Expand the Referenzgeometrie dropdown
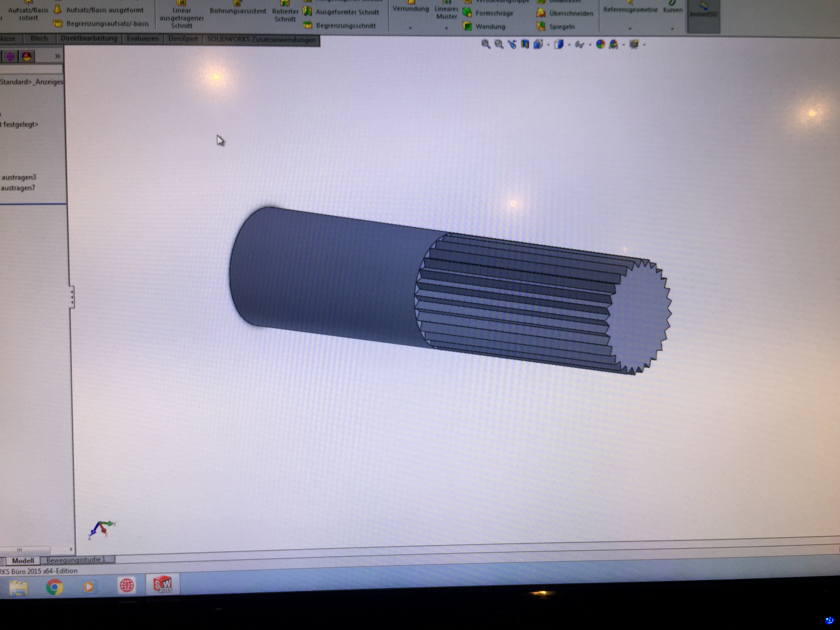Screen dimensions: 840x630 (630, 29)
